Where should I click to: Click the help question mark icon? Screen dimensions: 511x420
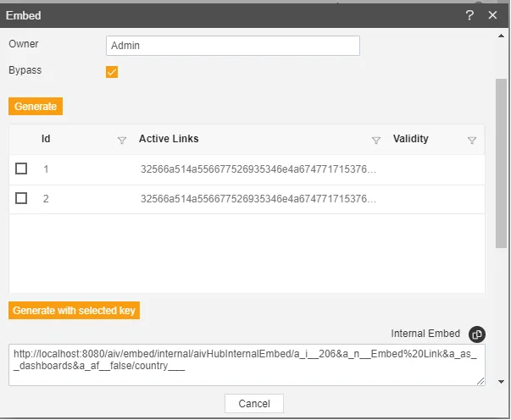[469, 15]
